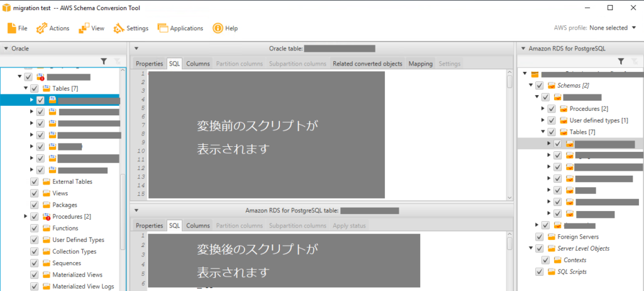Collapse the Amazon RDS PostgreSQL table section
Image resolution: width=644 pixels, height=291 pixels.
136,210
